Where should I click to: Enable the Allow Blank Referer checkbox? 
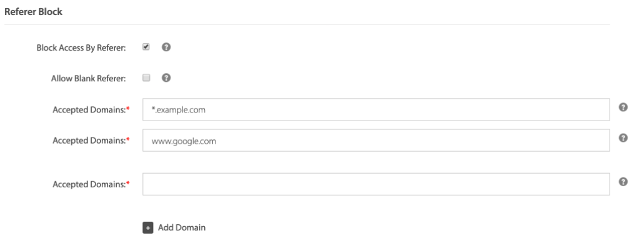pyautogui.click(x=146, y=77)
